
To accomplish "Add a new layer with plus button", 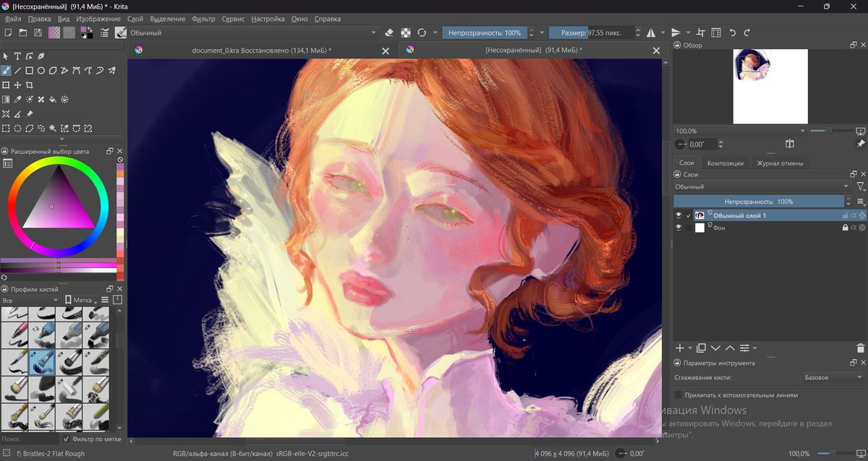I will [680, 348].
